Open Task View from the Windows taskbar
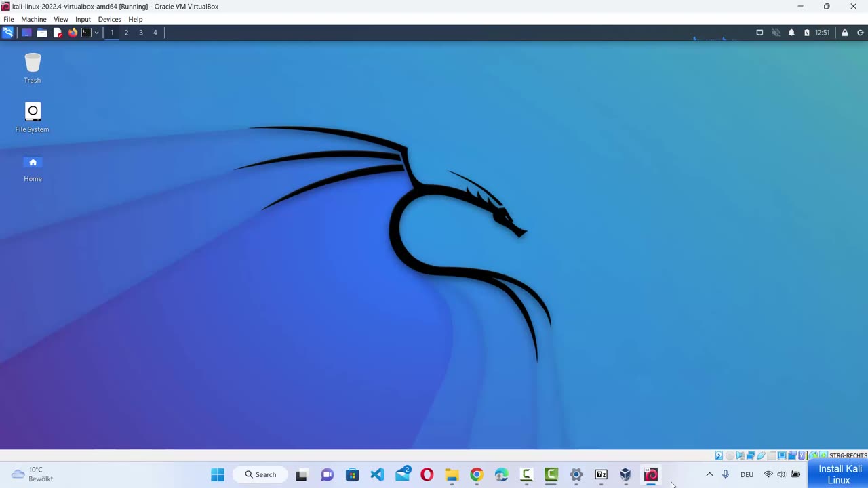The width and height of the screenshot is (868, 488). 302,474
